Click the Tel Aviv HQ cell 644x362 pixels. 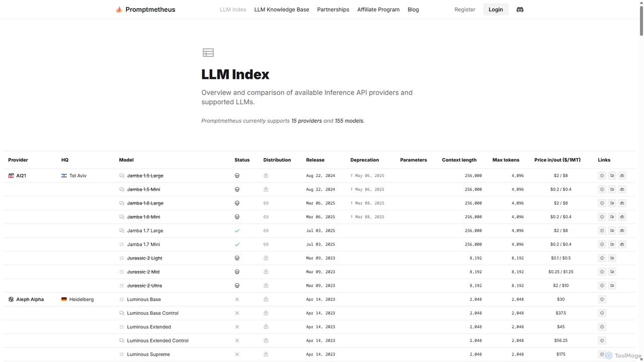coord(78,175)
